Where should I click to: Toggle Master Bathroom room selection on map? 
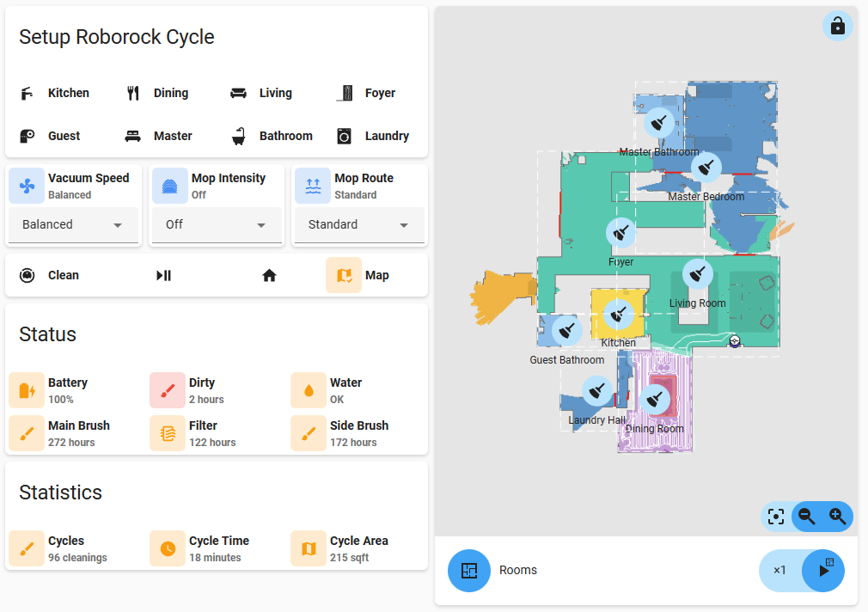coord(659,122)
